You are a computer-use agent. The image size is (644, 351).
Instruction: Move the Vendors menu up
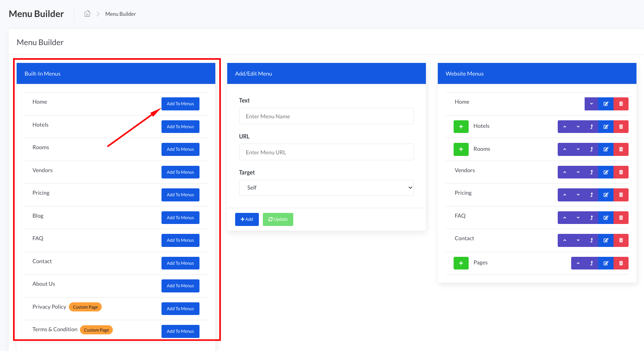point(564,172)
